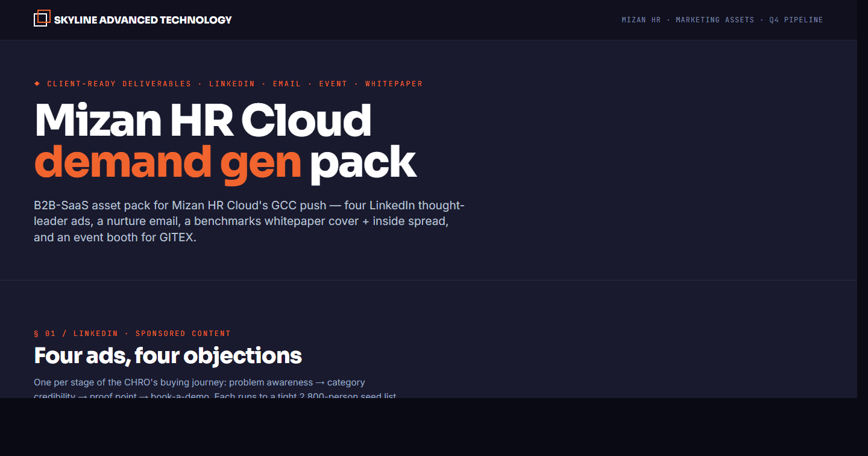Click the "Four ads, four objections" heading
Image resolution: width=868 pixels, height=456 pixels.
(168, 356)
